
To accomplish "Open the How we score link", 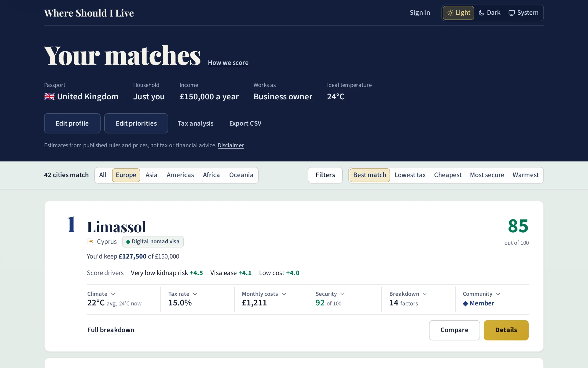I will click(228, 63).
